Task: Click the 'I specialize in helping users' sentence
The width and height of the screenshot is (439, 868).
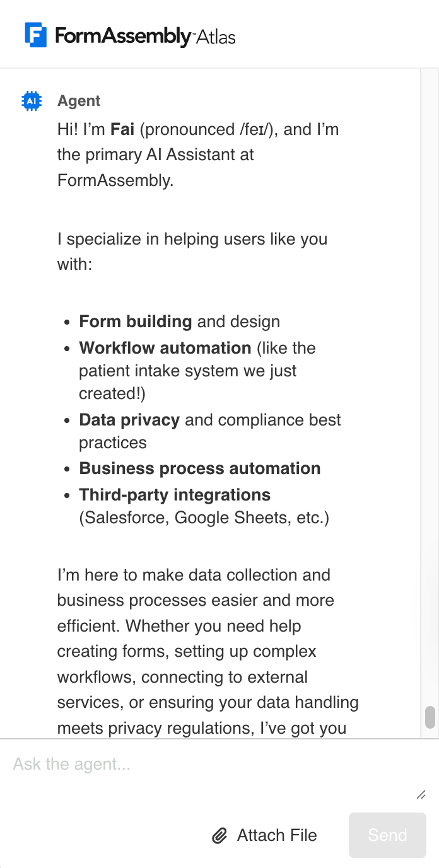Action: [x=192, y=240]
